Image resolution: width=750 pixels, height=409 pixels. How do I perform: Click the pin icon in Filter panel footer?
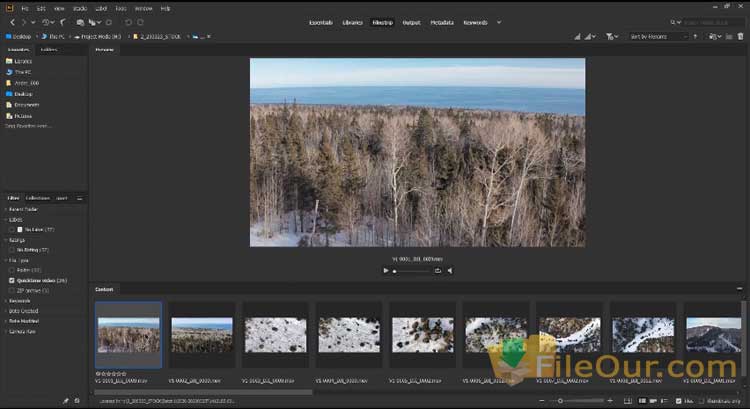pyautogui.click(x=66, y=401)
